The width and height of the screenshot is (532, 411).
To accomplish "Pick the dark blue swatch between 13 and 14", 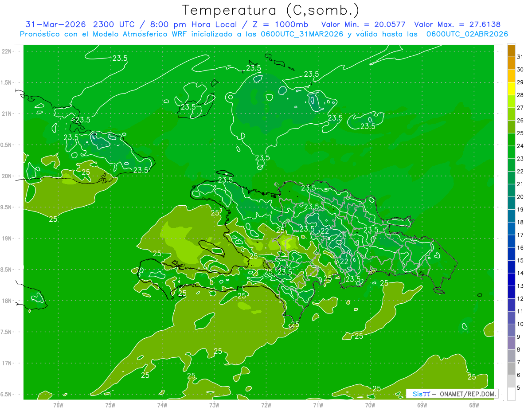I will click(x=511, y=279).
